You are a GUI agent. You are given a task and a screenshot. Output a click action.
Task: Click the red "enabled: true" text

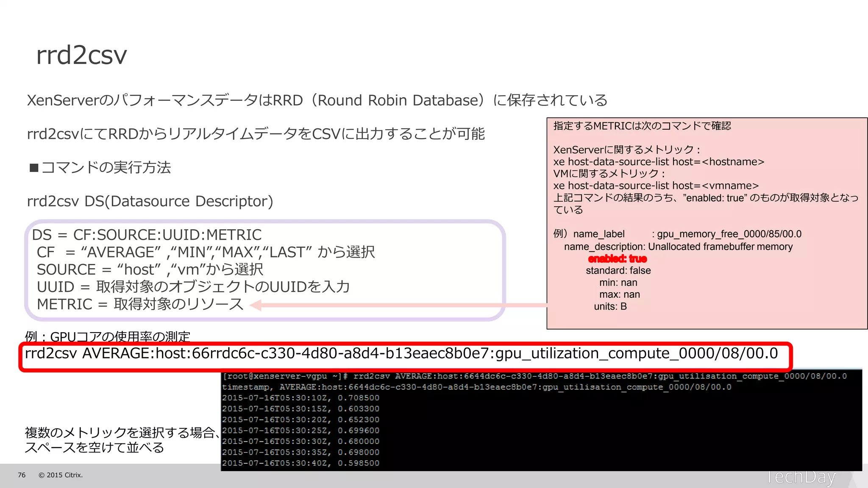click(x=618, y=258)
